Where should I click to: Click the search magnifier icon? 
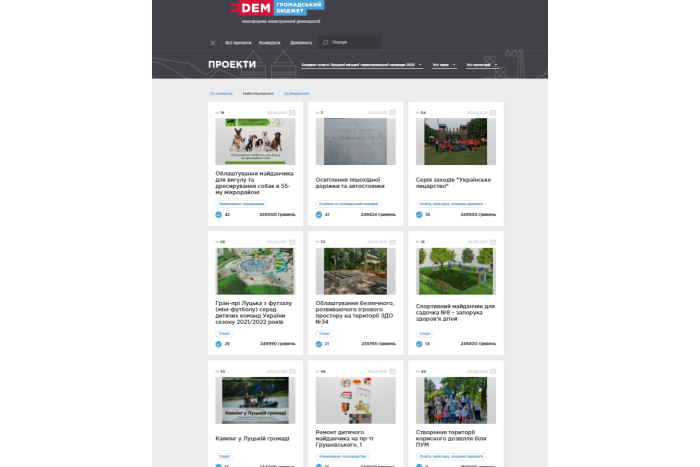325,43
